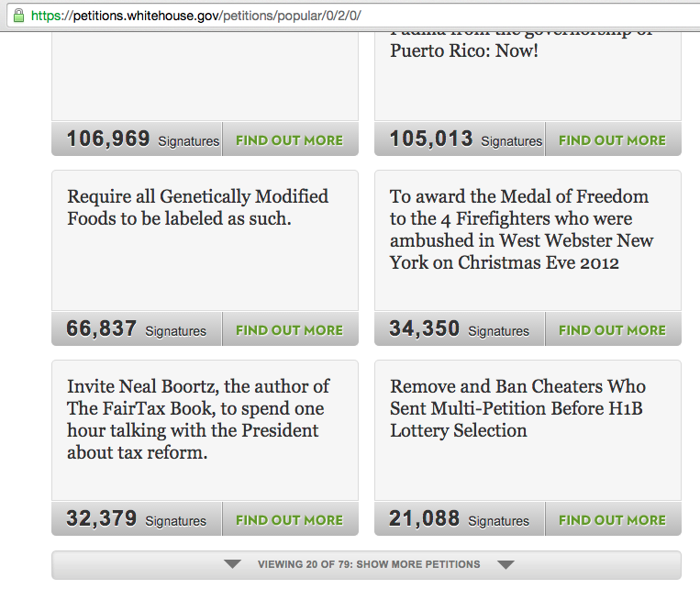Click the 21,088 Signatures count
The height and width of the screenshot is (600, 700).
point(459,519)
